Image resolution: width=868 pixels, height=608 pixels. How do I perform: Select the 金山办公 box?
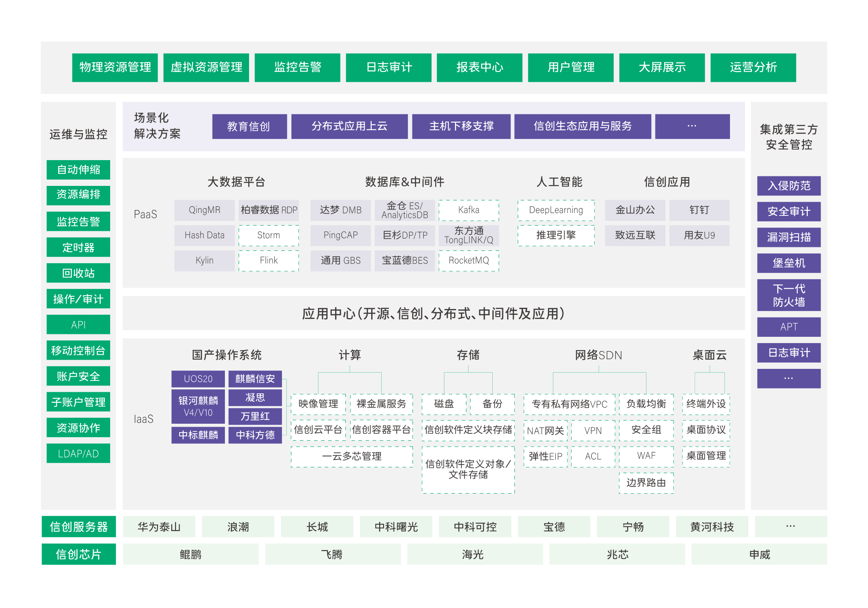click(x=635, y=210)
